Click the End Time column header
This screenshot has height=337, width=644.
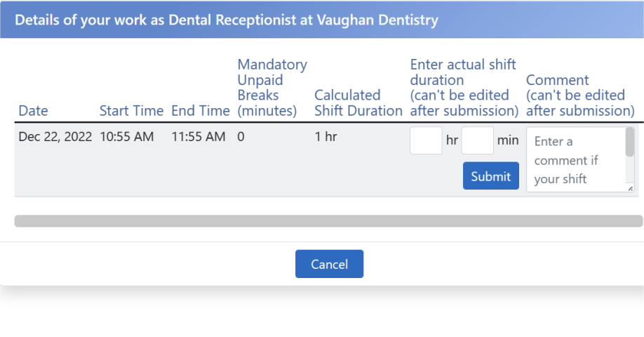click(x=201, y=110)
